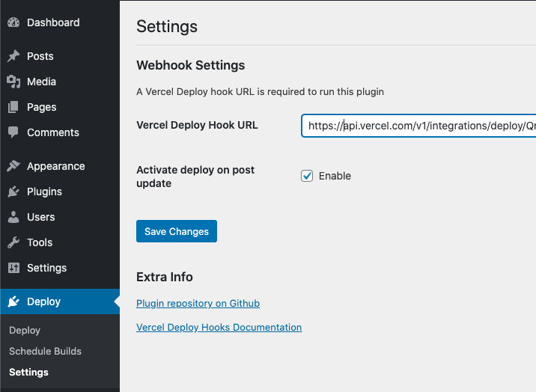Click the Posts pushpin icon

coord(13,56)
